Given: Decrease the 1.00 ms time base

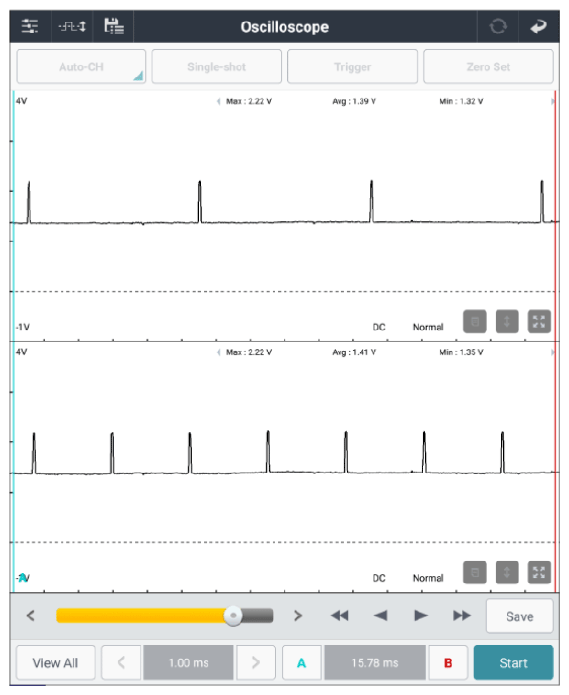Looking at the screenshot, I should tap(121, 663).
